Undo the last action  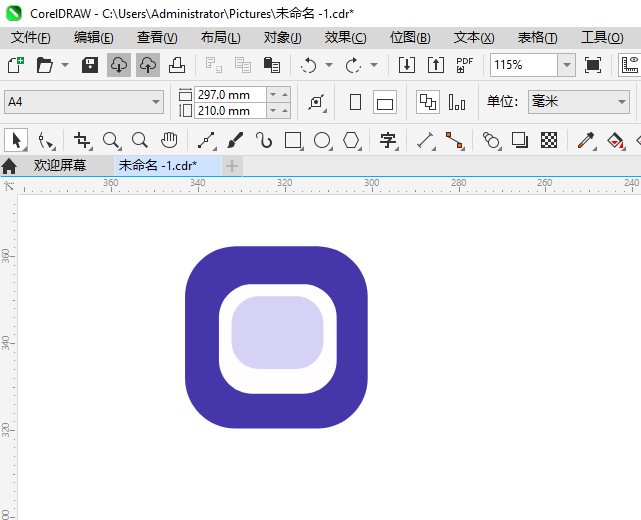coord(309,65)
